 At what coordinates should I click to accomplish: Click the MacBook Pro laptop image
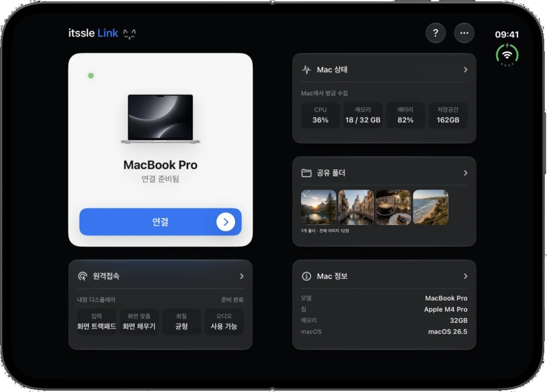point(161,119)
